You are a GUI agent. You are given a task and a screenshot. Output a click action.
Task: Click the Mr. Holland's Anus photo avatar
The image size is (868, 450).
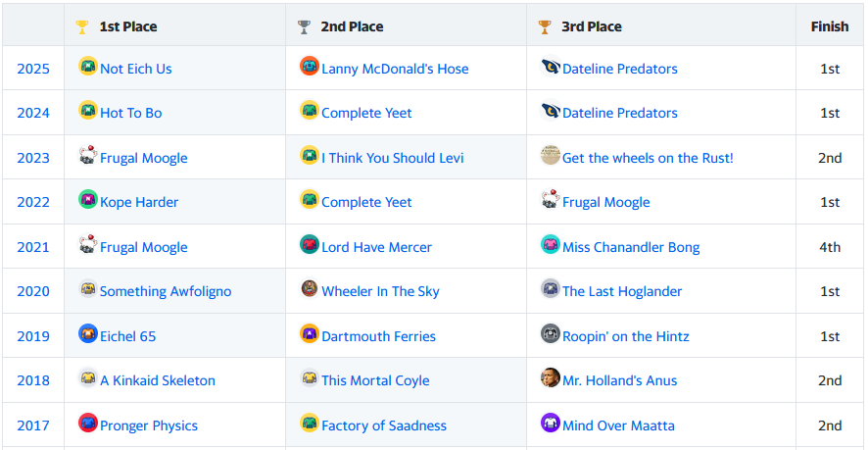551,377
